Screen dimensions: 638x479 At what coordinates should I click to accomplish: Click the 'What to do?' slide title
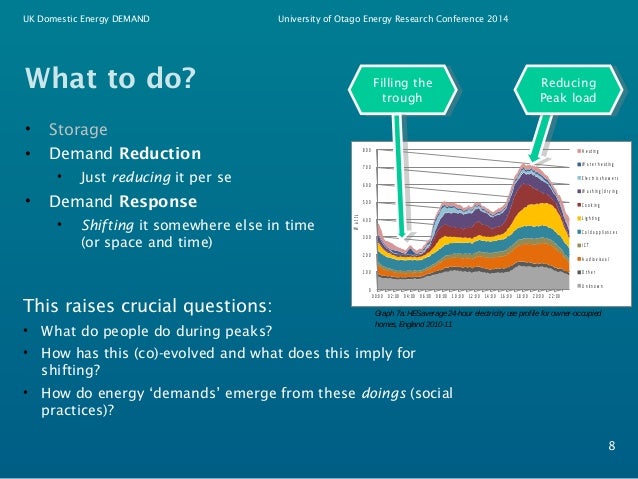[110, 78]
